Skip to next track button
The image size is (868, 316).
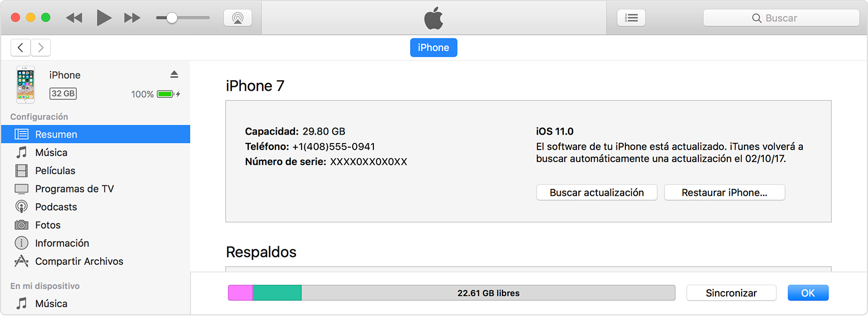pyautogui.click(x=132, y=18)
